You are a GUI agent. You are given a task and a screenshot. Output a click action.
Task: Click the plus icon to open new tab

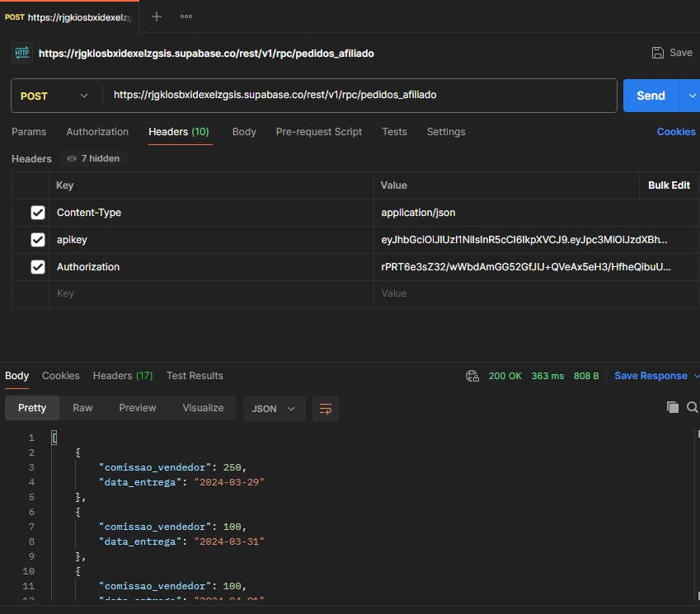[157, 16]
